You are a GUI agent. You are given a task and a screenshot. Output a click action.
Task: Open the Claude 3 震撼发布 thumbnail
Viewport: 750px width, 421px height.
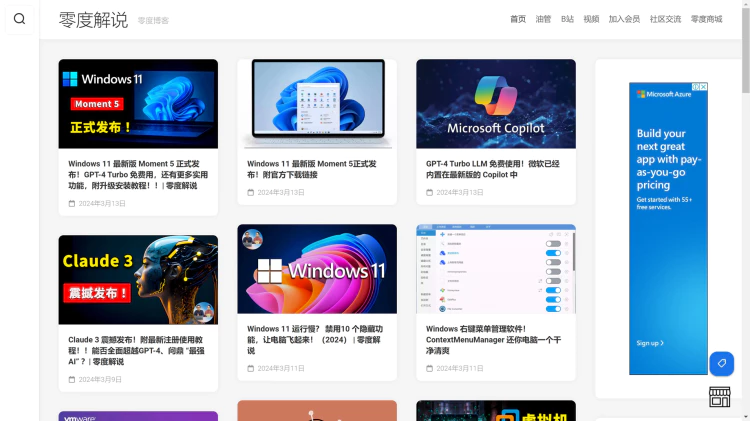pos(138,280)
